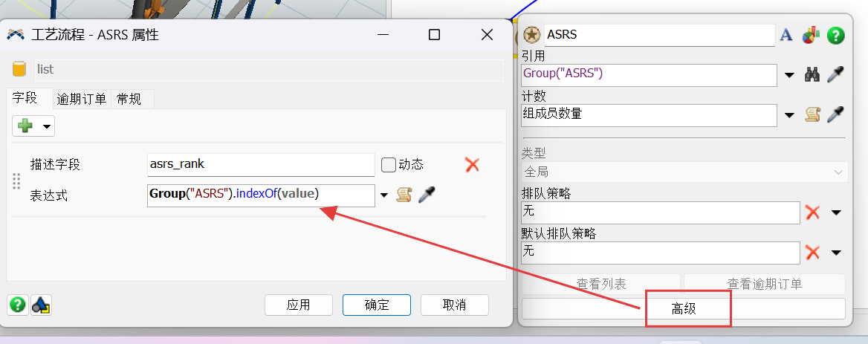
Task: Click the 表达式 Group("ASRS") input field
Action: point(262,195)
